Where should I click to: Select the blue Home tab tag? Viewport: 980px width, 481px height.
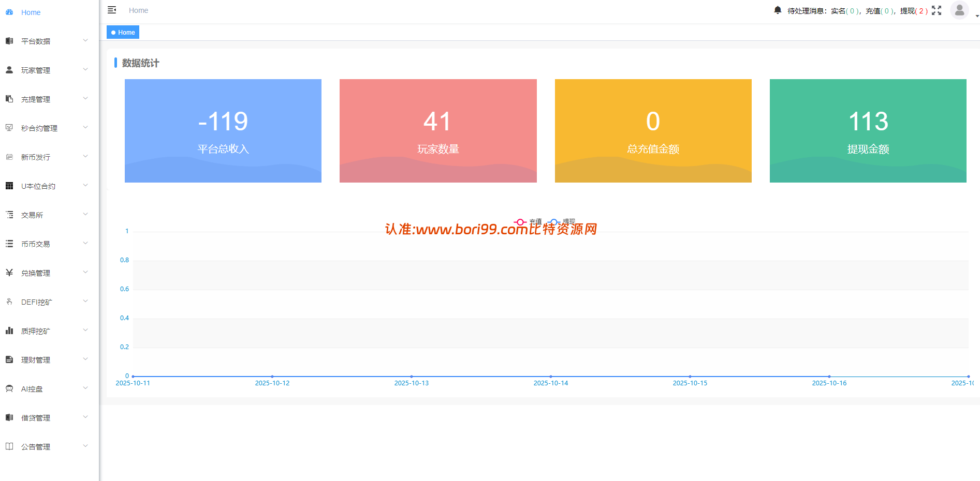pos(123,32)
